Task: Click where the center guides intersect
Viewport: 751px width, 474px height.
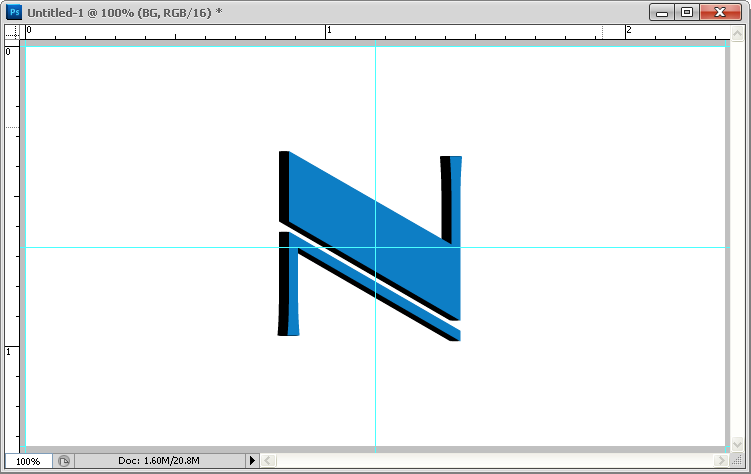Action: 375,247
